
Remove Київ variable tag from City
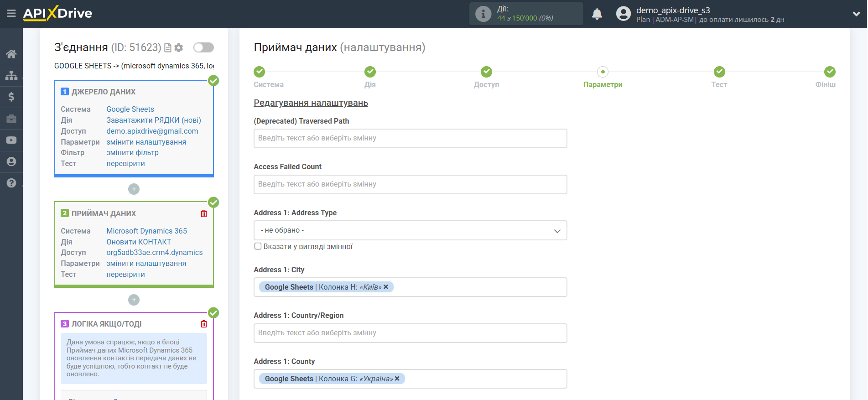coord(386,287)
